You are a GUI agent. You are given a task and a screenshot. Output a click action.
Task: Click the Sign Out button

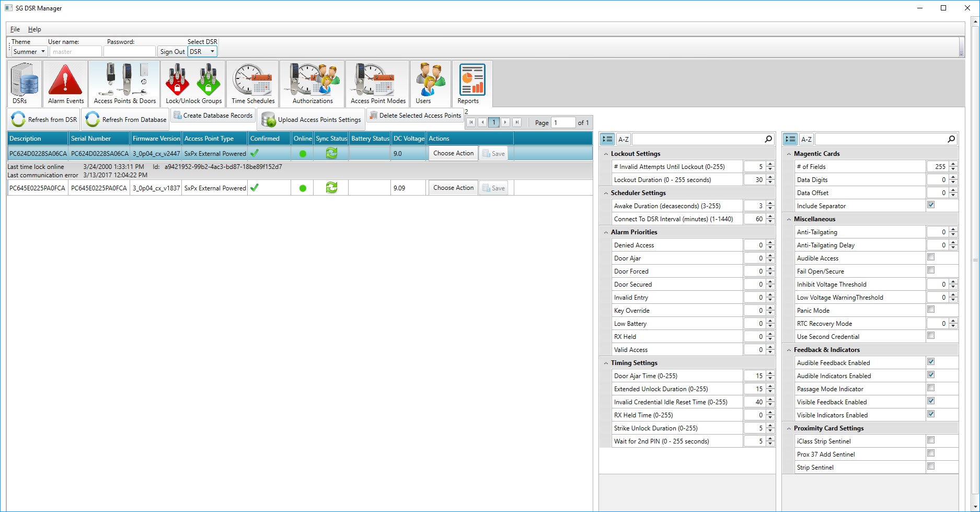[x=172, y=51]
